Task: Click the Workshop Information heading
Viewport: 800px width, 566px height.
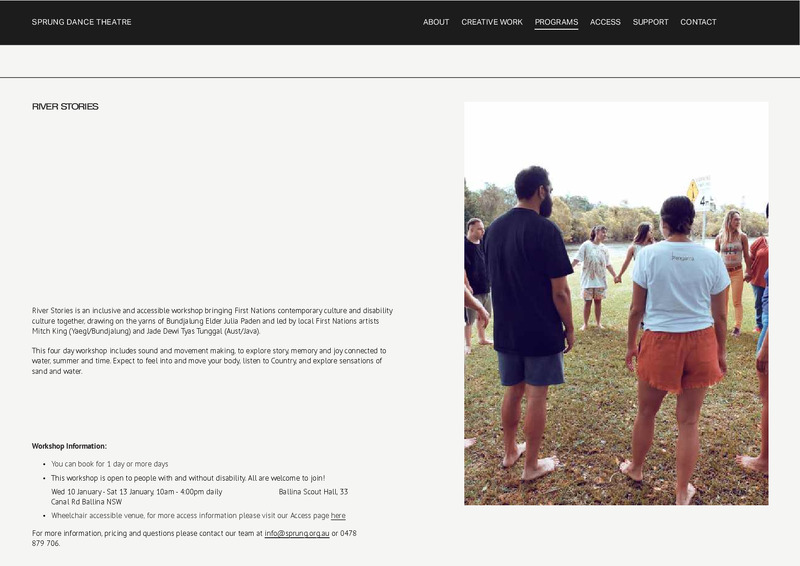Action: point(69,446)
